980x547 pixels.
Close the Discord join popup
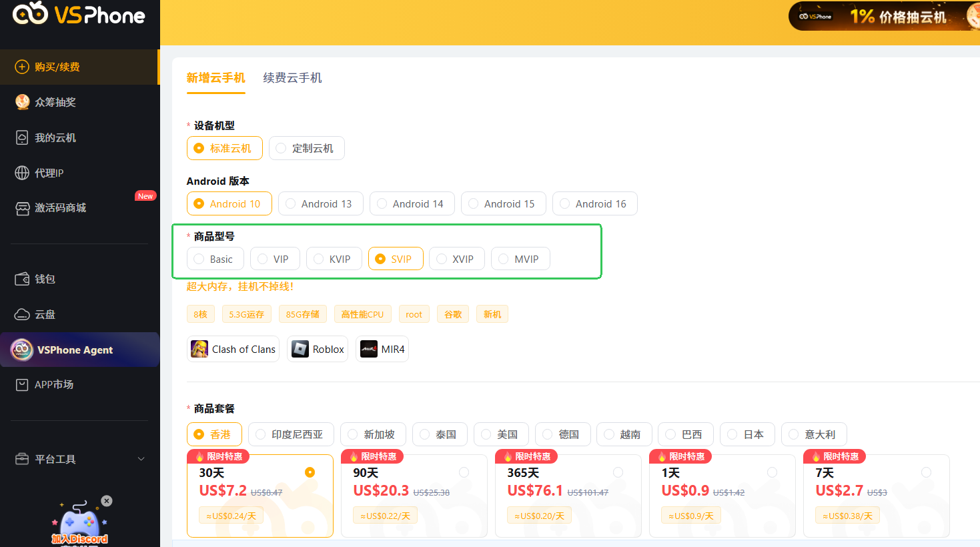[x=107, y=500]
